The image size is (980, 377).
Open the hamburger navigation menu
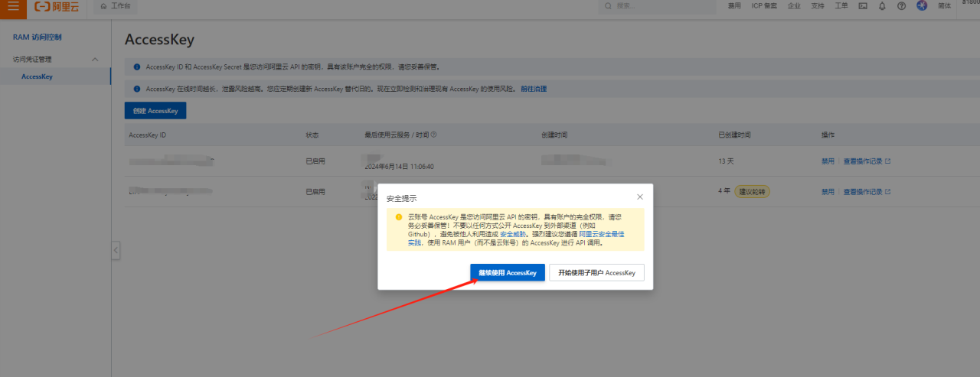pyautogui.click(x=13, y=6)
